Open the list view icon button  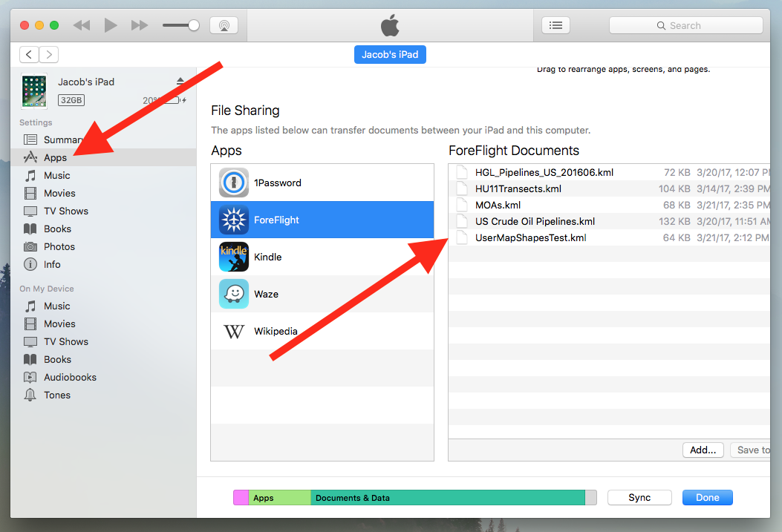pos(555,25)
